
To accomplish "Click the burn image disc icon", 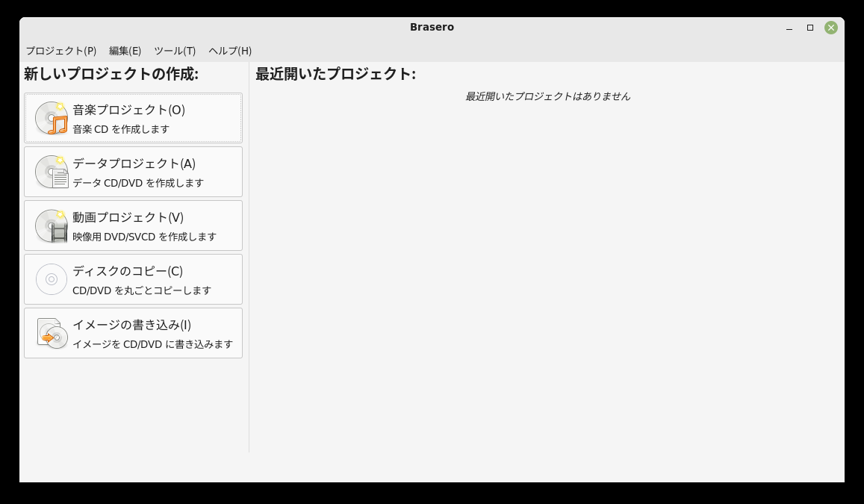I will pyautogui.click(x=52, y=333).
